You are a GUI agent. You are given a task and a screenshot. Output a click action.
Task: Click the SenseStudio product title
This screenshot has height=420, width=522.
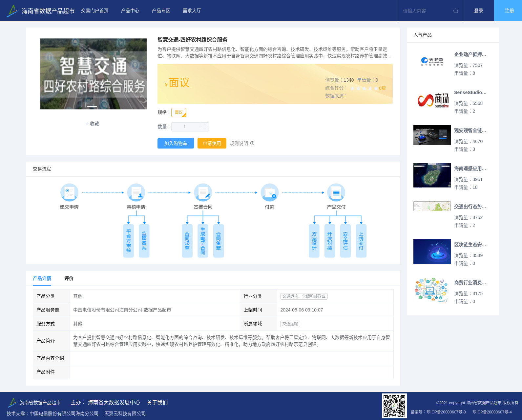(x=470, y=92)
